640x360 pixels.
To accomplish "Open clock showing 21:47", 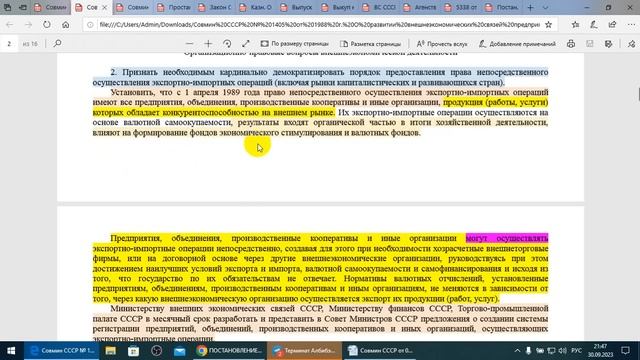I will tap(600, 351).
